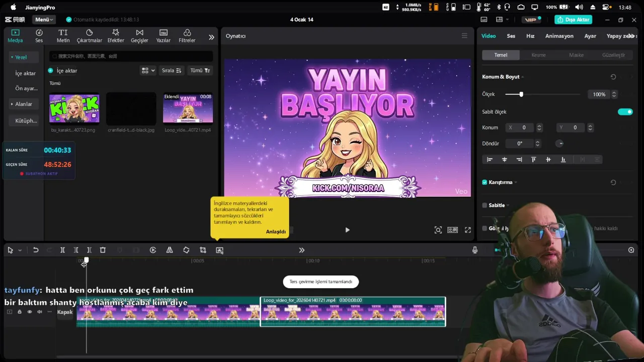Enable the Sabitle checkbox
Viewport: 644px width, 362px height.
tap(485, 205)
